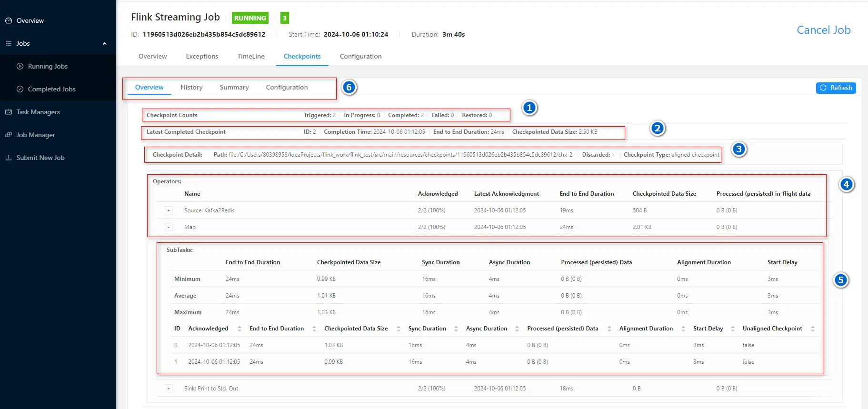Click Duration 3m 40s value
The image size is (868, 409).
point(454,34)
